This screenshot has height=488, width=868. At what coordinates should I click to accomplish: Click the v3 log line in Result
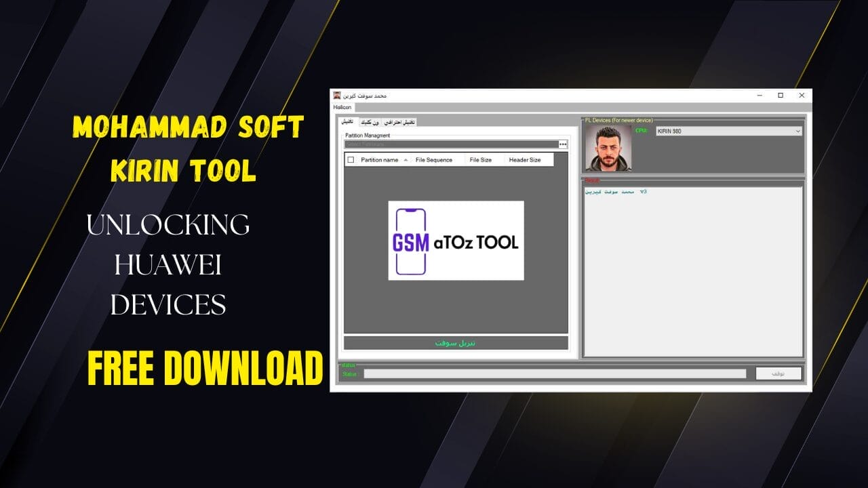[x=616, y=192]
